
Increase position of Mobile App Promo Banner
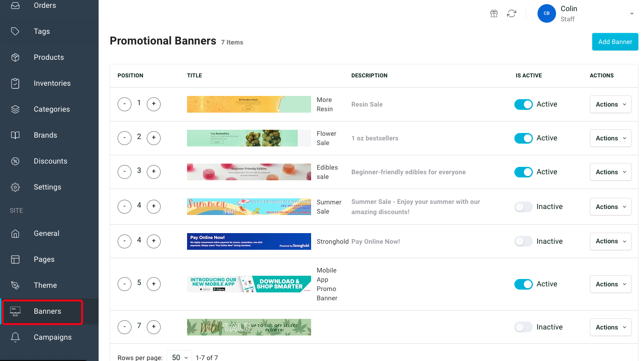[154, 284]
